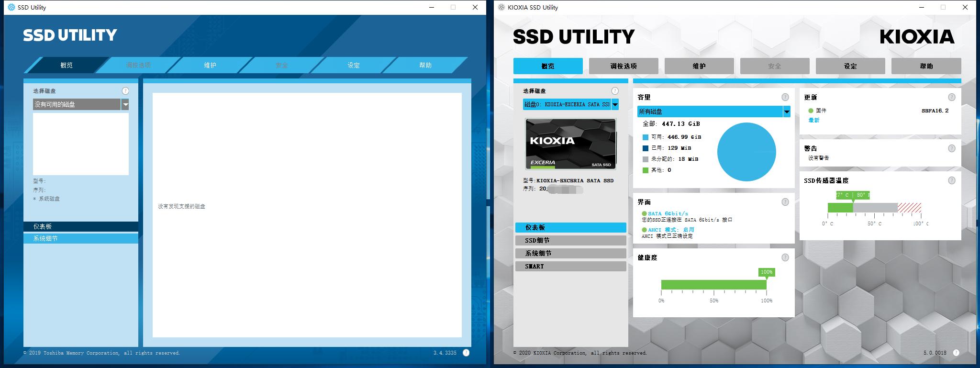Image resolution: width=980 pixels, height=368 pixels.
Task: Click the 100% health bar marker
Action: point(767,272)
